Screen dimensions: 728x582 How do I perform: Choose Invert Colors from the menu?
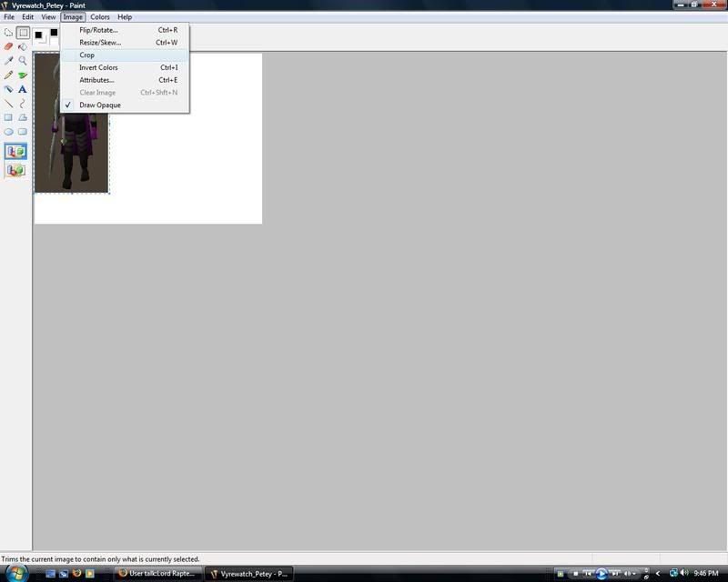tap(98, 67)
